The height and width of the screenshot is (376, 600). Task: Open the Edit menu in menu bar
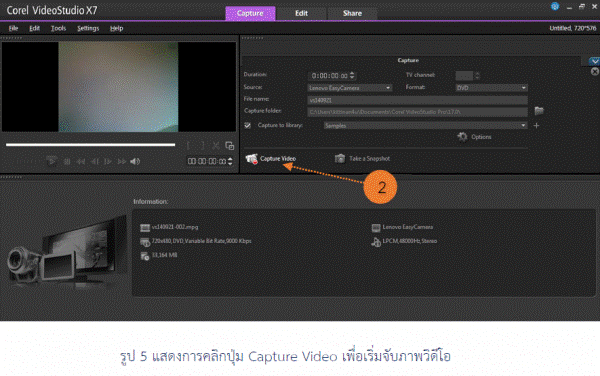34,28
